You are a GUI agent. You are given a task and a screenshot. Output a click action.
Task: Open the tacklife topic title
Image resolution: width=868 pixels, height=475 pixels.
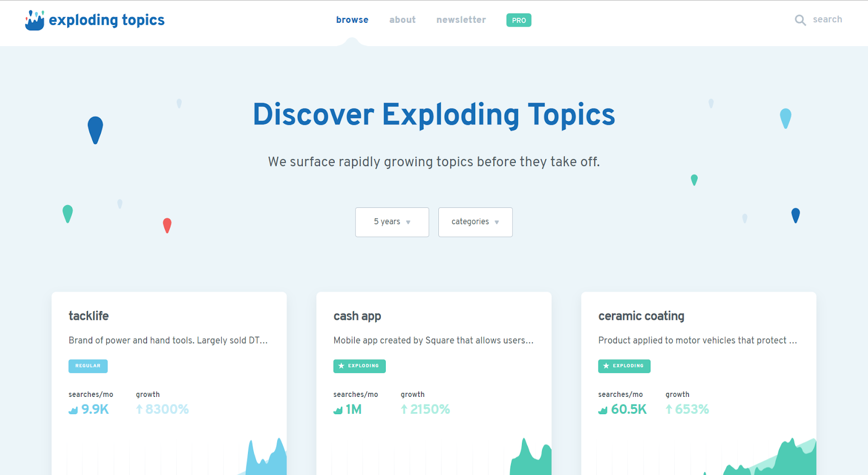[x=88, y=316]
